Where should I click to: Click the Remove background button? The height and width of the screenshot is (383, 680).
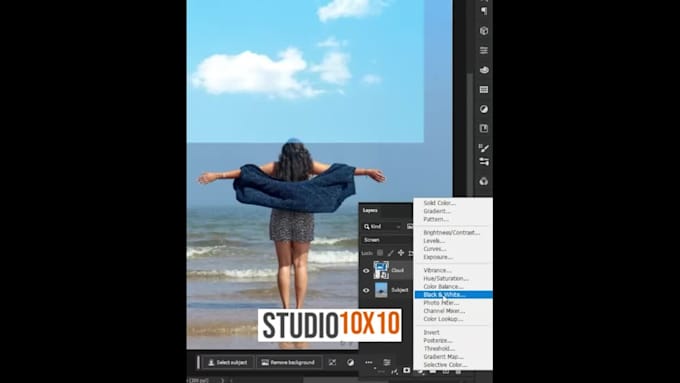coord(288,362)
